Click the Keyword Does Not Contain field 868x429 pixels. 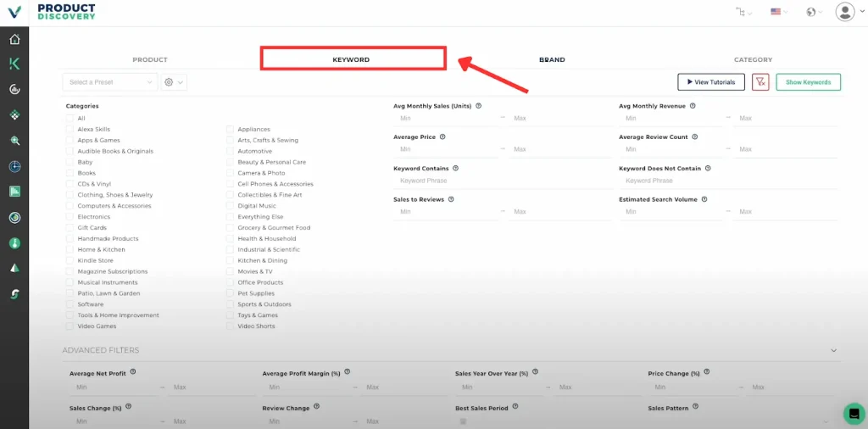(x=728, y=181)
